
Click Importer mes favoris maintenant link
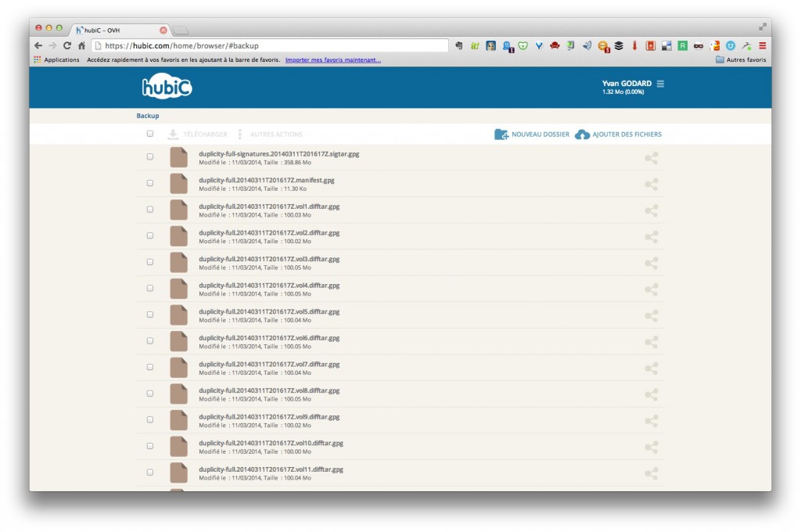point(333,59)
